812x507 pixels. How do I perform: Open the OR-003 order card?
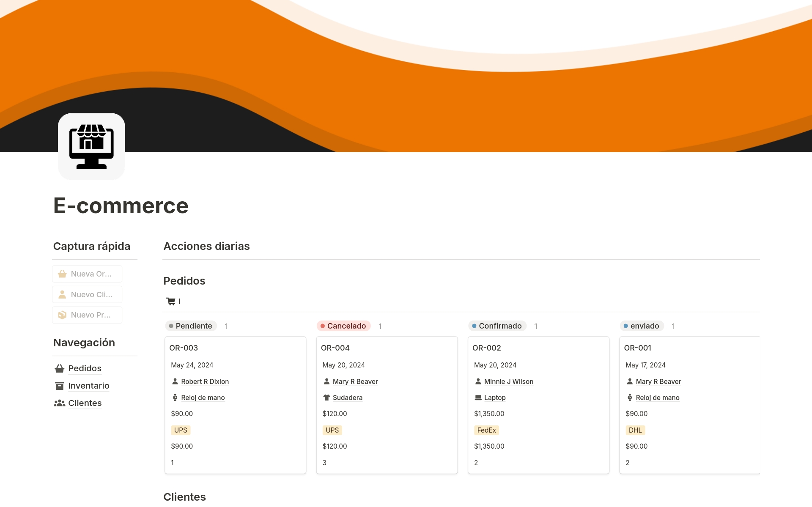tap(184, 348)
